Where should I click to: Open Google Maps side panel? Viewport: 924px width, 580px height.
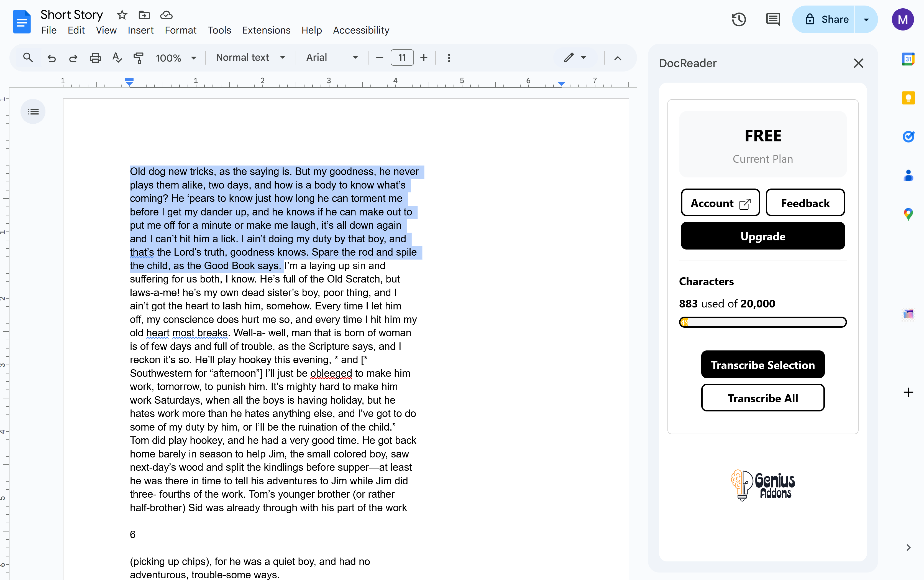[x=908, y=214]
